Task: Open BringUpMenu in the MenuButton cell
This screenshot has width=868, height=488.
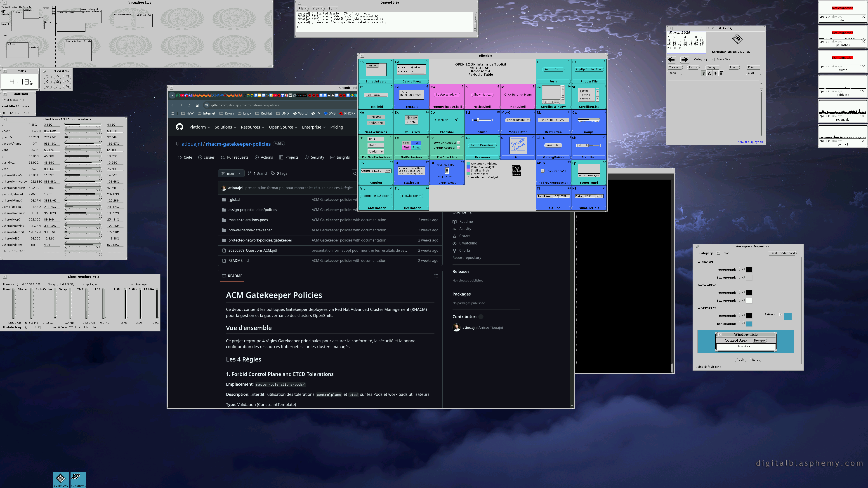Action: tap(518, 120)
